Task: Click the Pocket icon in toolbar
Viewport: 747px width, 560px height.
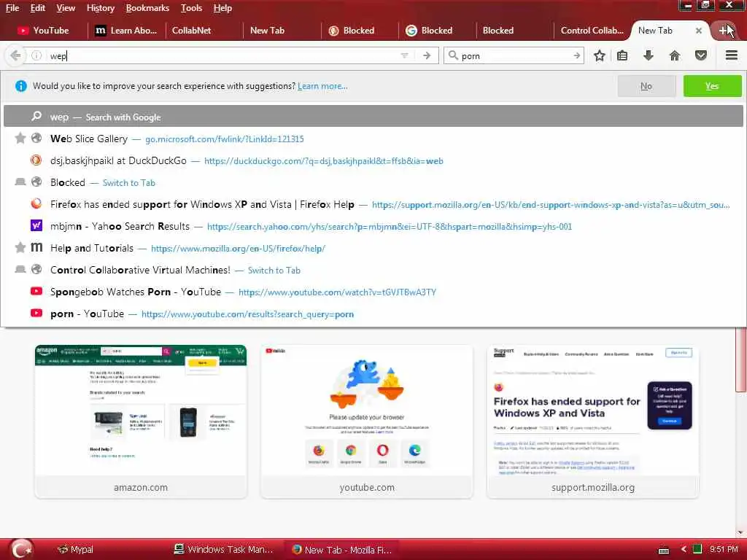Action: (701, 55)
